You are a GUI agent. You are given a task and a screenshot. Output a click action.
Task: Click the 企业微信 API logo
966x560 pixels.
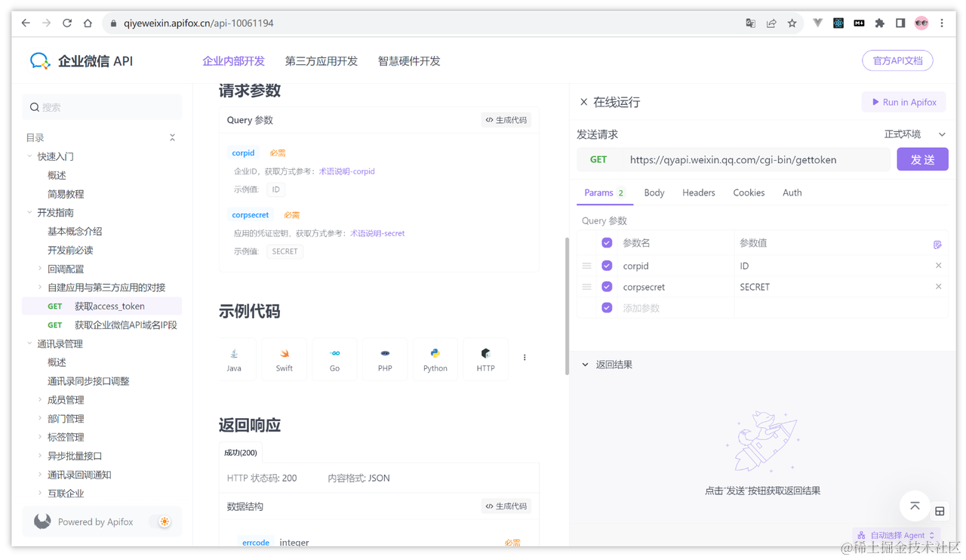point(81,61)
